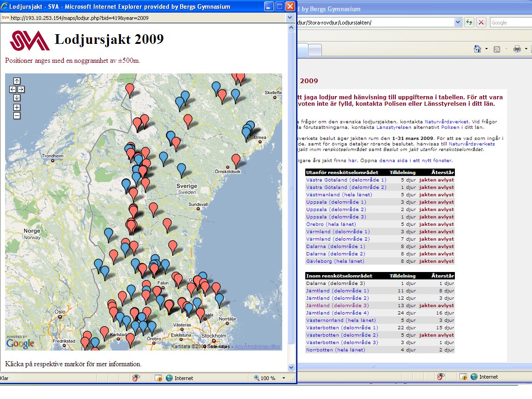Click the Google search box
Screen dimensions: 532x399
511,22
